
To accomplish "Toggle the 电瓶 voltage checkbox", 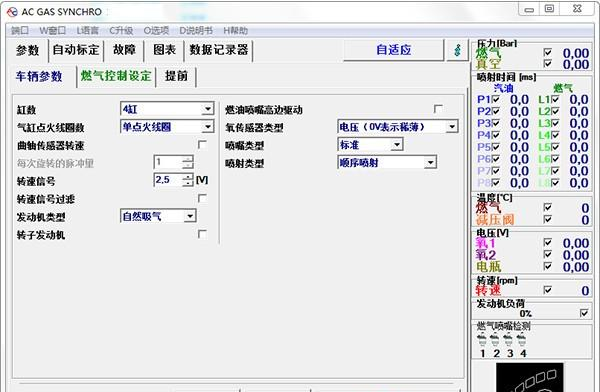I will pyautogui.click(x=548, y=266).
